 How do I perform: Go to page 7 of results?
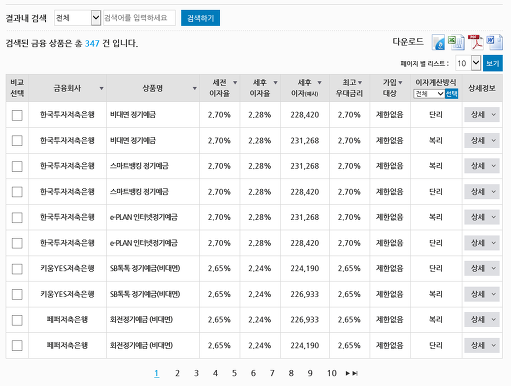pos(272,373)
